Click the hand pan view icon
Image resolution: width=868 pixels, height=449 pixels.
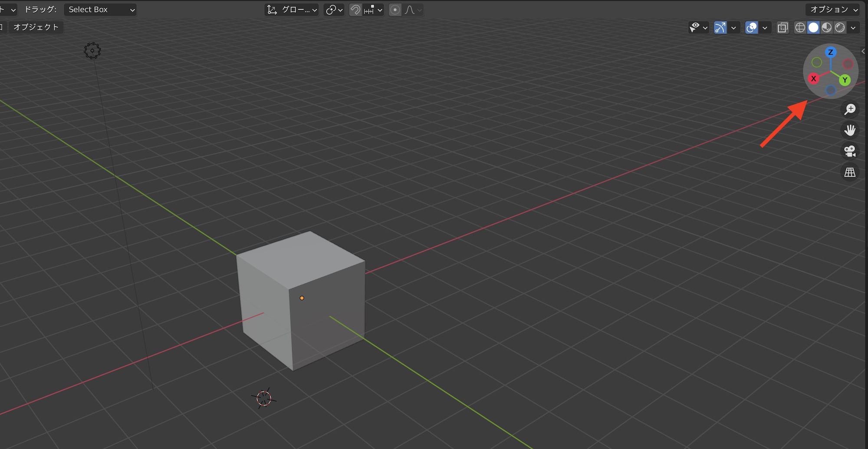pos(850,130)
